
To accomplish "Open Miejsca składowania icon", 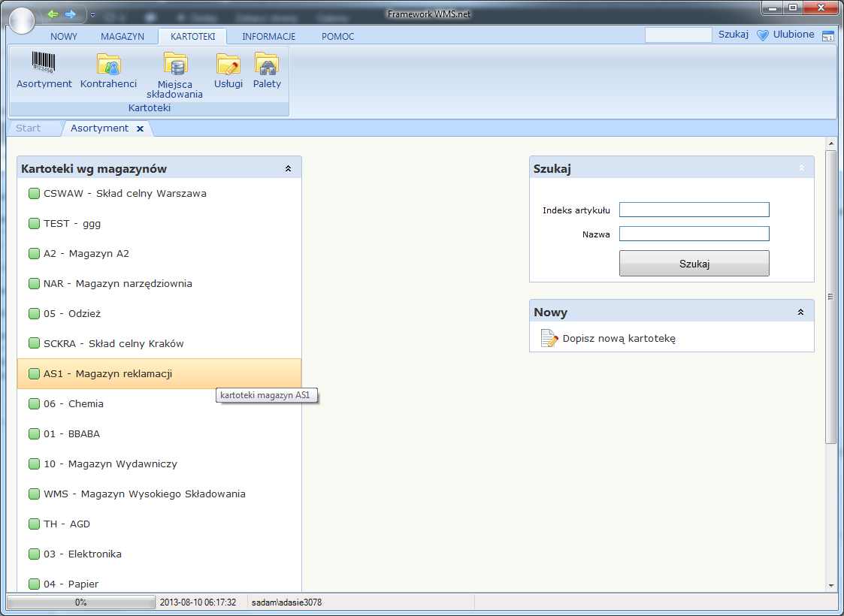I will click(175, 64).
